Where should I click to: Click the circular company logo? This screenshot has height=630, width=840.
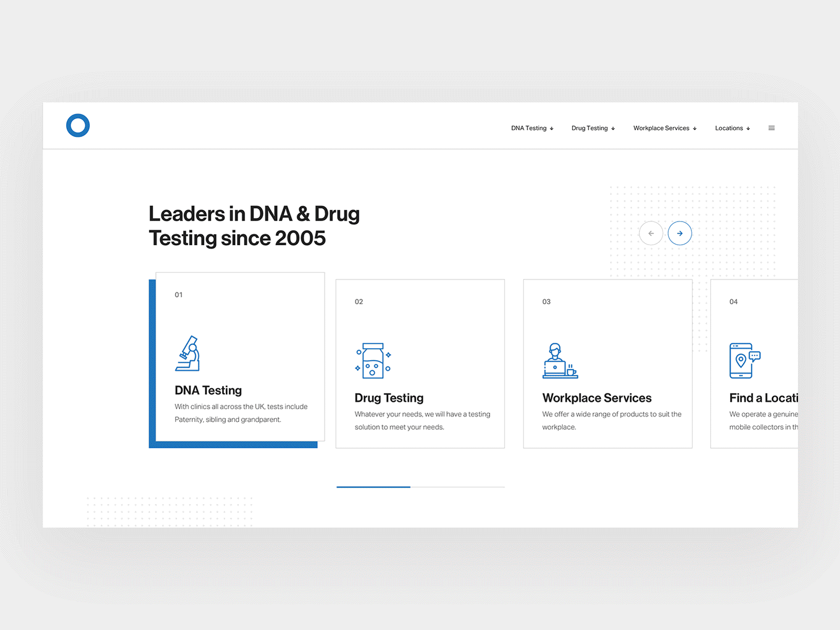[77, 125]
